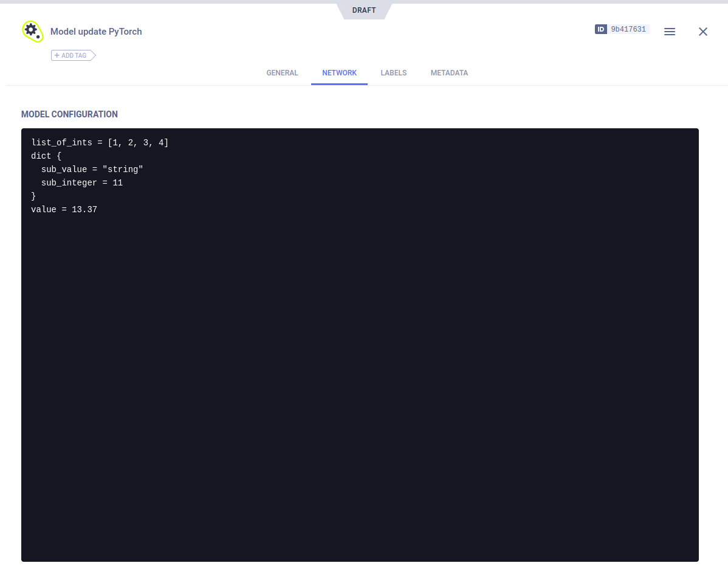The height and width of the screenshot is (577, 728).
Task: Copy the model ID 9b417631
Action: (628, 29)
